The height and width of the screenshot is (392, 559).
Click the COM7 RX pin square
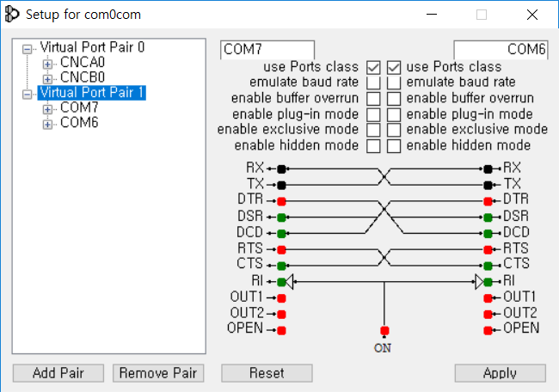pyautogui.click(x=281, y=168)
